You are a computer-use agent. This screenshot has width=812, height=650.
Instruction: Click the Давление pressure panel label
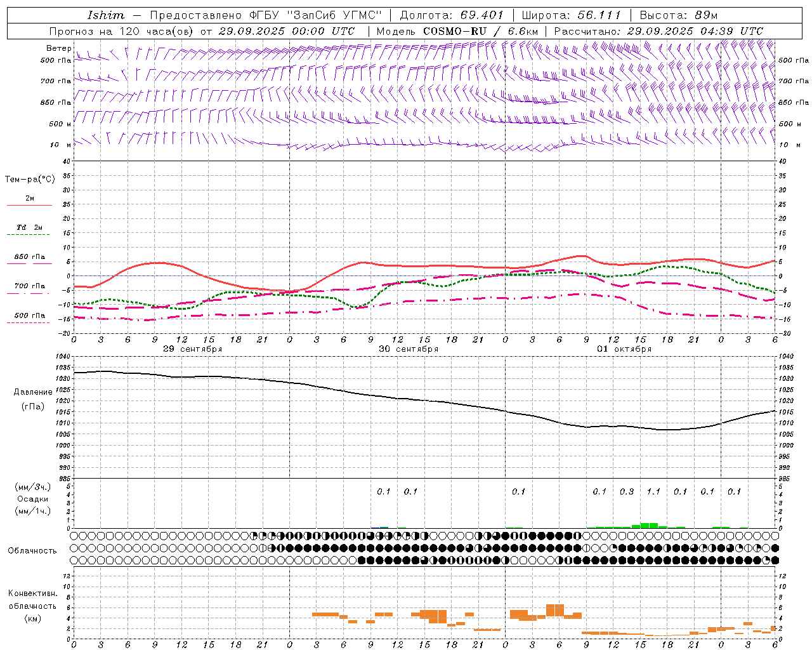pos(33,392)
